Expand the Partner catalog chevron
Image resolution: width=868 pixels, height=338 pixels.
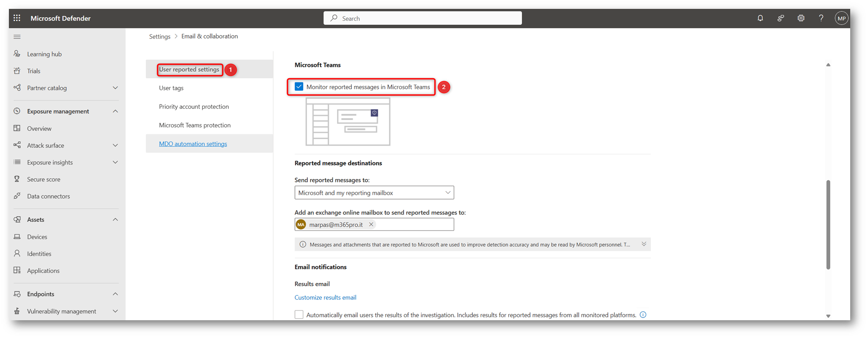115,88
